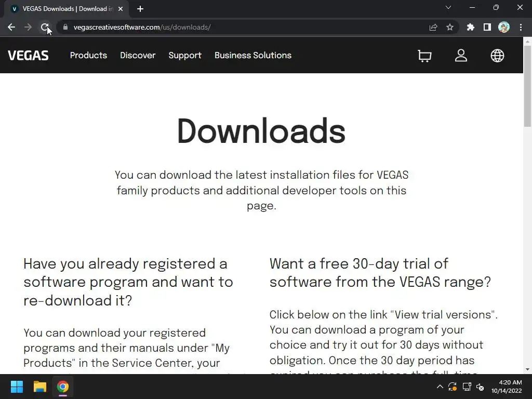Bookmark this page with star icon
The image size is (532, 399).
pyautogui.click(x=450, y=27)
